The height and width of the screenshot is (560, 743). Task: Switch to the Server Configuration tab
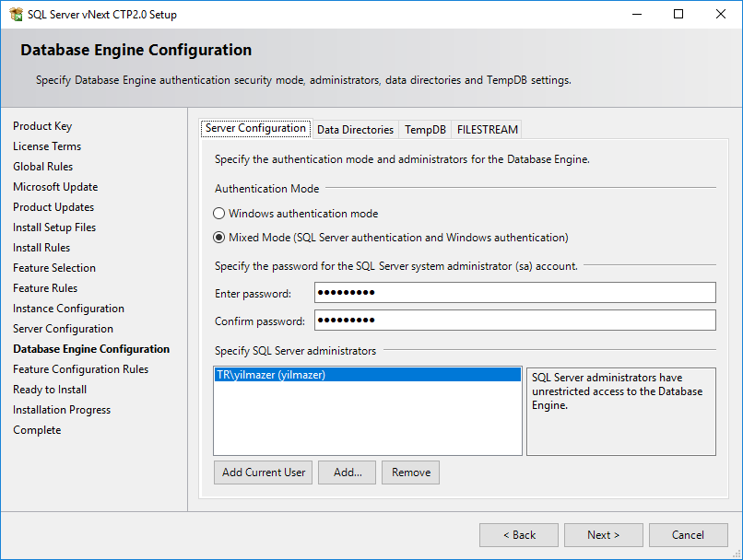pyautogui.click(x=256, y=128)
